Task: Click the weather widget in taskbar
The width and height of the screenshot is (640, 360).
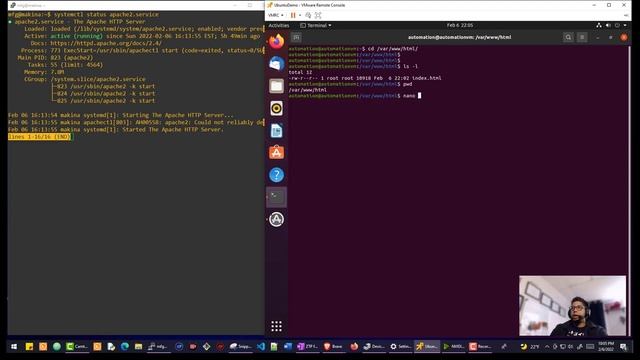Action: (529, 347)
